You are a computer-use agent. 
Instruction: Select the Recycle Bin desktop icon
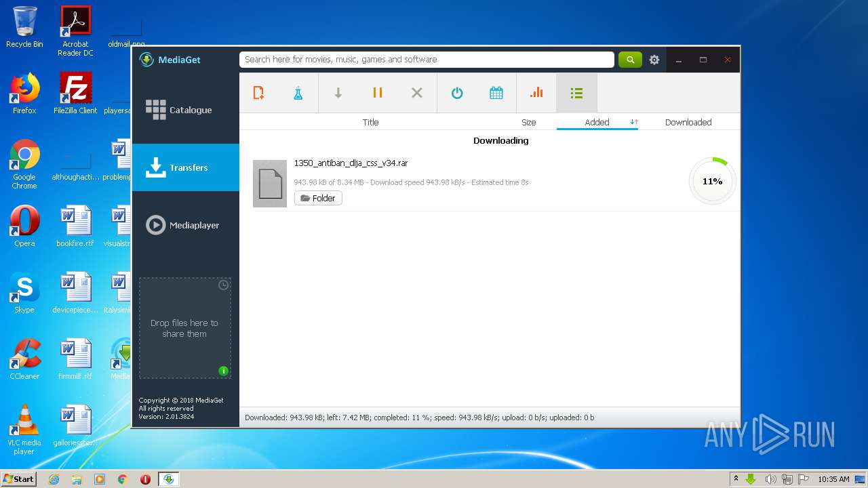click(x=24, y=28)
